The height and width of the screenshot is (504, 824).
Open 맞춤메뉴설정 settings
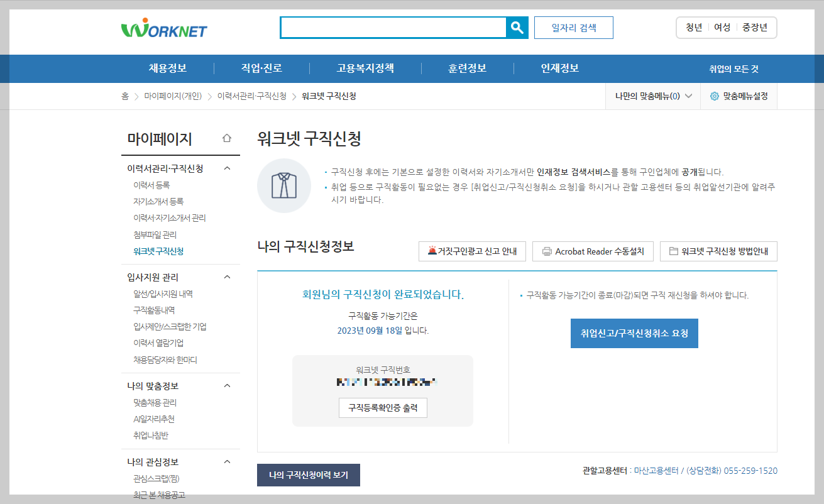click(739, 96)
